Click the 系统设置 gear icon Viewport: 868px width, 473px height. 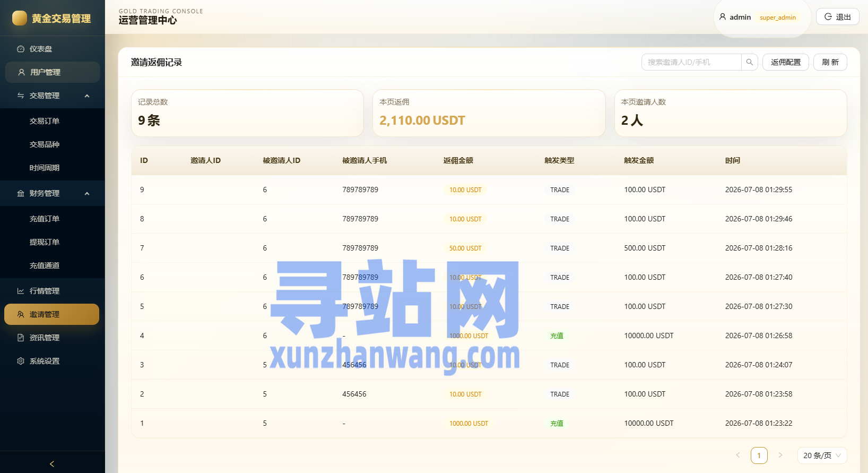click(x=21, y=361)
